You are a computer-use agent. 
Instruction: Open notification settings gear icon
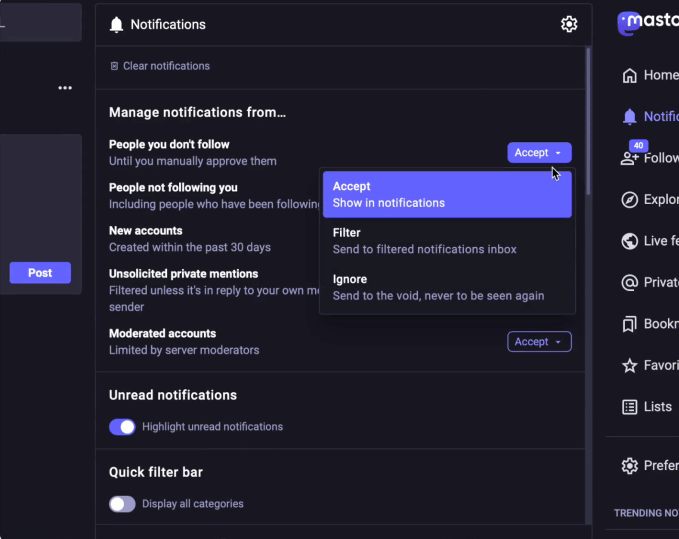point(569,24)
